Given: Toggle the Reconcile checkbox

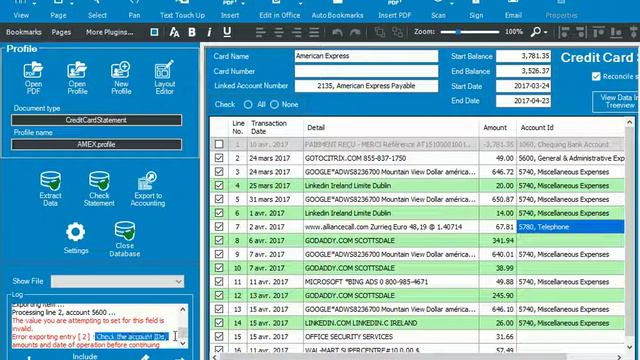Looking at the screenshot, I should pyautogui.click(x=596, y=76).
